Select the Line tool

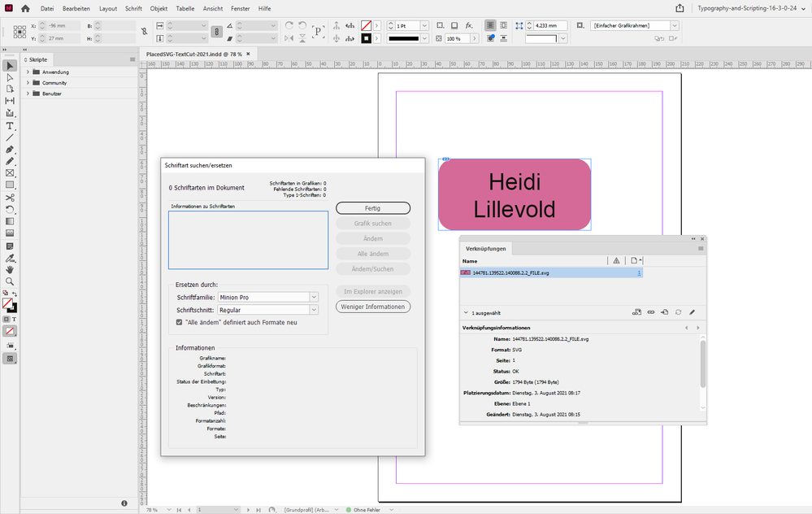click(x=10, y=137)
